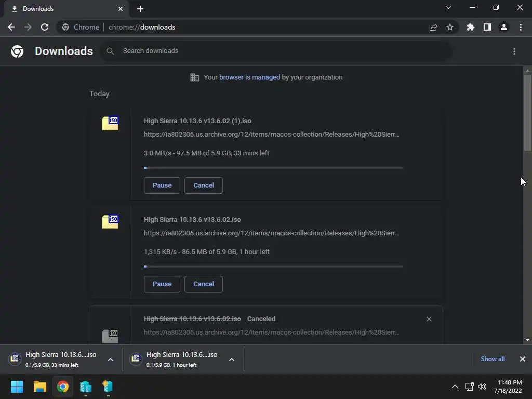Open the 'browser is managed' link
532x399 pixels.
coord(250,77)
